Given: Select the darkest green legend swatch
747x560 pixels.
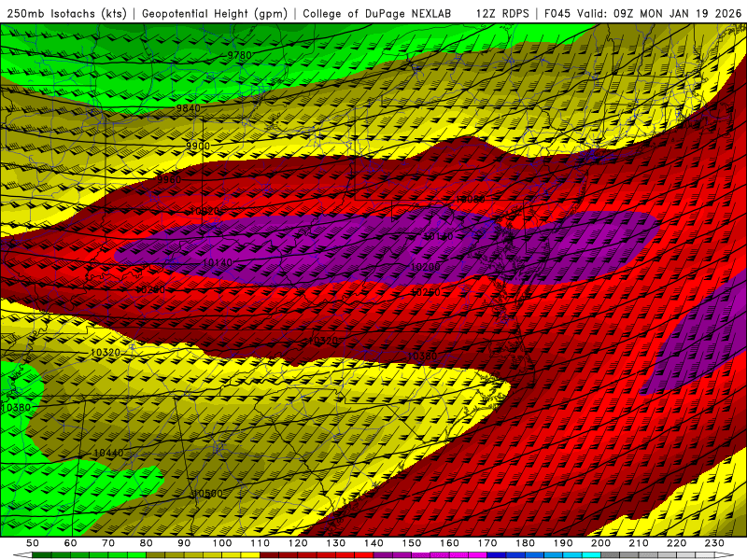Looking at the screenshot, I should point(42,555).
